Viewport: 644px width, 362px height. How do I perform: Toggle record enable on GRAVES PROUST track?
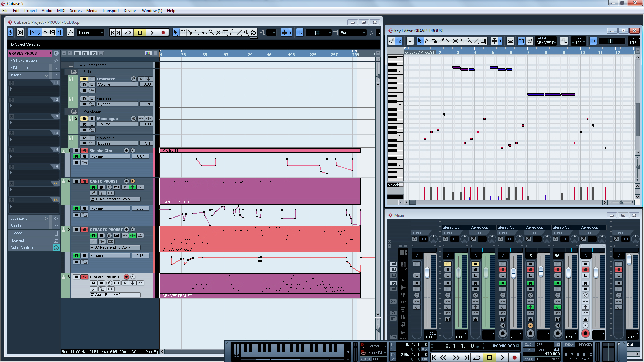(x=126, y=277)
